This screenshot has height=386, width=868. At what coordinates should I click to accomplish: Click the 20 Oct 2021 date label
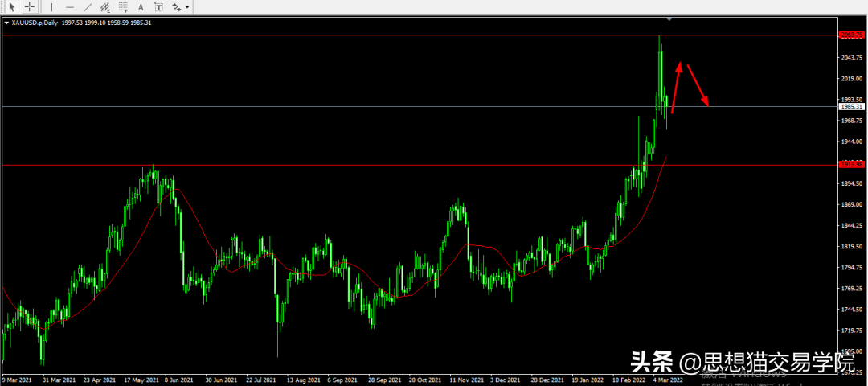tap(424, 380)
